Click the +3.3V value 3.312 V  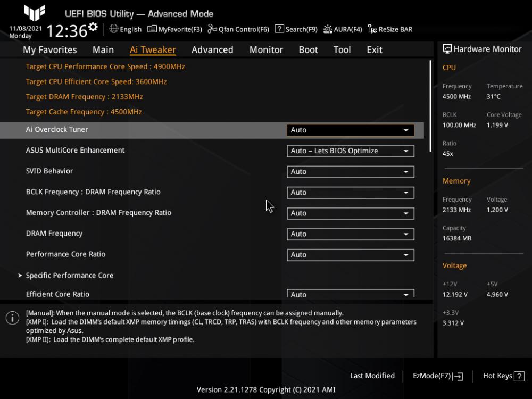[x=453, y=323]
